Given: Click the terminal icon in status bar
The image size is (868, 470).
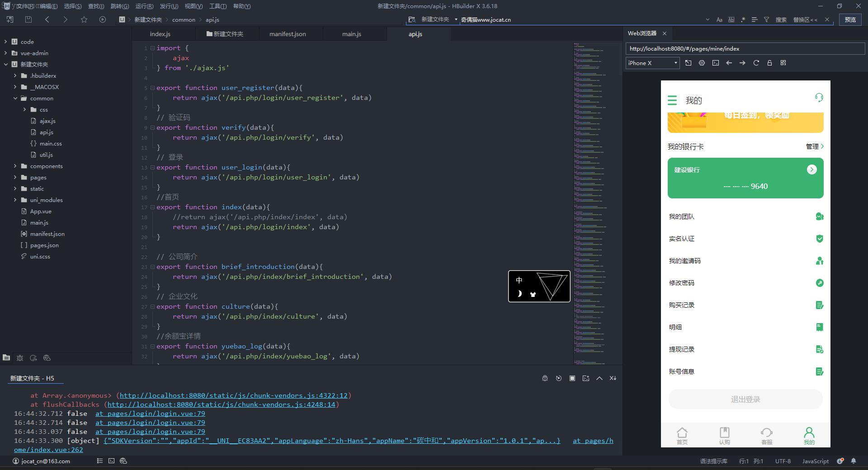Looking at the screenshot, I should point(111,461).
